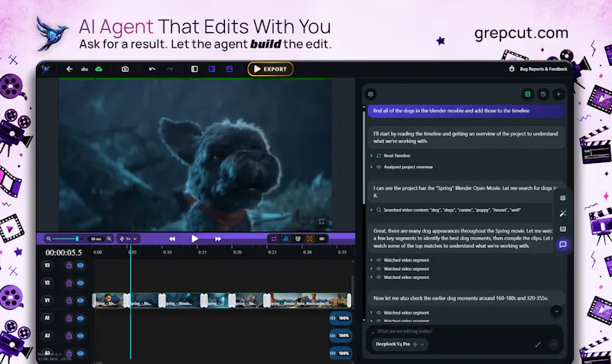Viewport: 612px width, 364px height.
Task: Lock the V2 track
Action: [69, 283]
